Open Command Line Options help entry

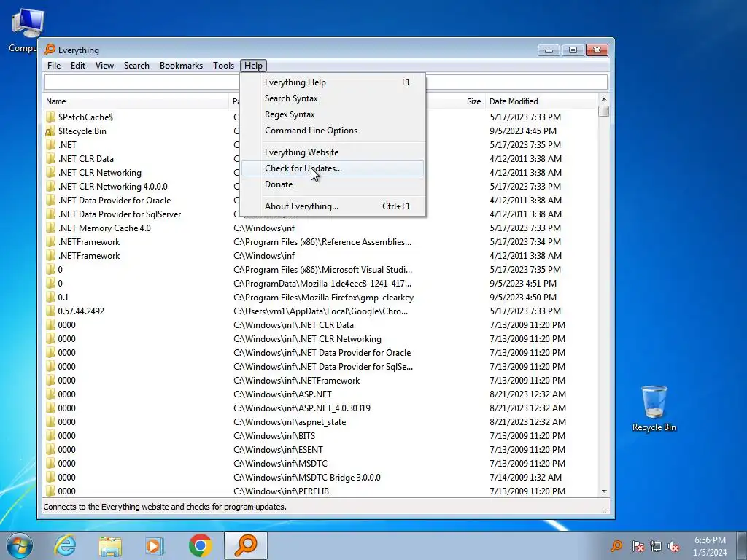tap(333, 131)
